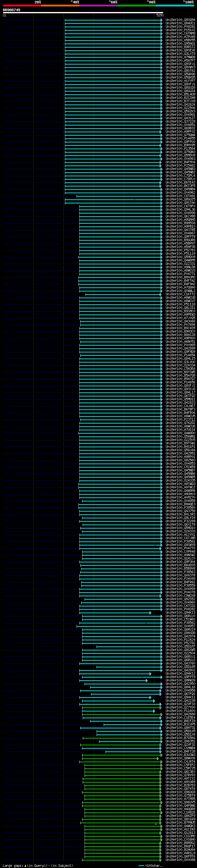Image resolution: width=197 pixels, height=868 pixels.
Task: Choose hit UniRef100_B9RST2
Action: click(180, 47)
